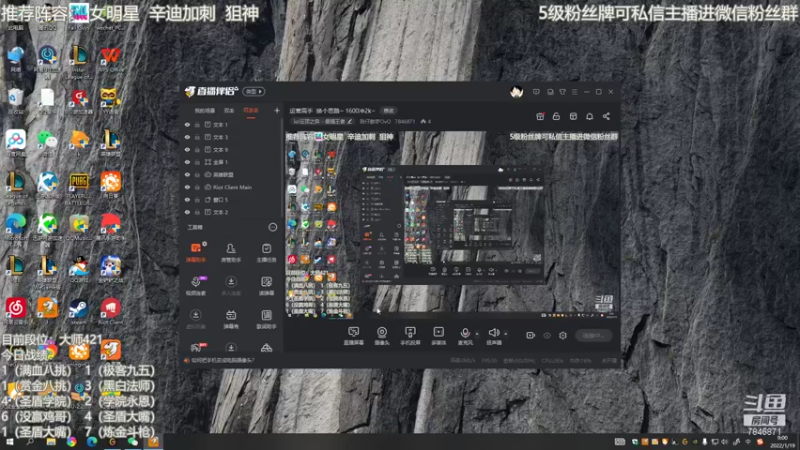Open the 房管助手 tool in toolbox
Viewport: 800px width, 450px height.
[231, 252]
